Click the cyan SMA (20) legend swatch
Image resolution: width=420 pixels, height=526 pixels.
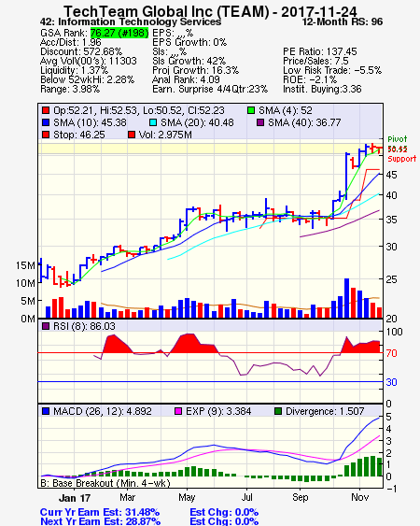pos(153,122)
